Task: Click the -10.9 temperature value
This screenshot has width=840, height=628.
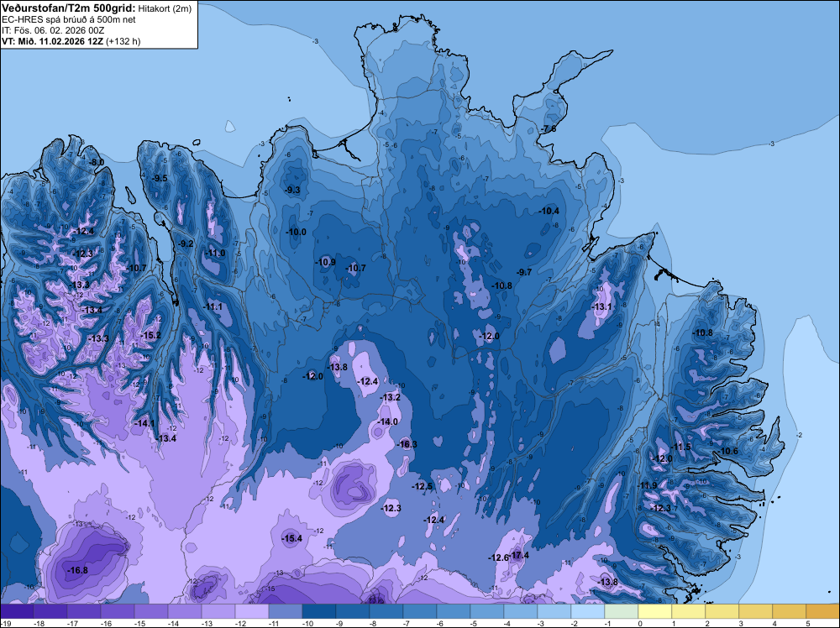Action: click(x=326, y=262)
